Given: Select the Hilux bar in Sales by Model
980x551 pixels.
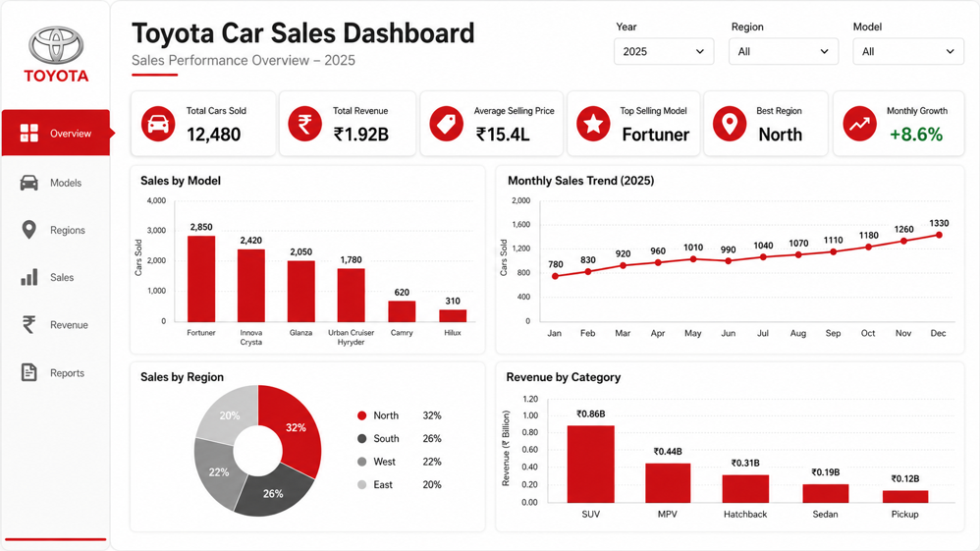Looking at the screenshot, I should (453, 316).
